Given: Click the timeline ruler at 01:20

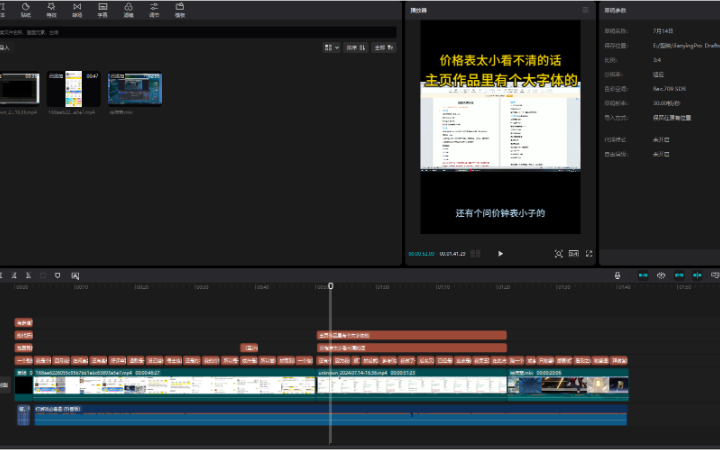Looking at the screenshot, I should click(503, 287).
